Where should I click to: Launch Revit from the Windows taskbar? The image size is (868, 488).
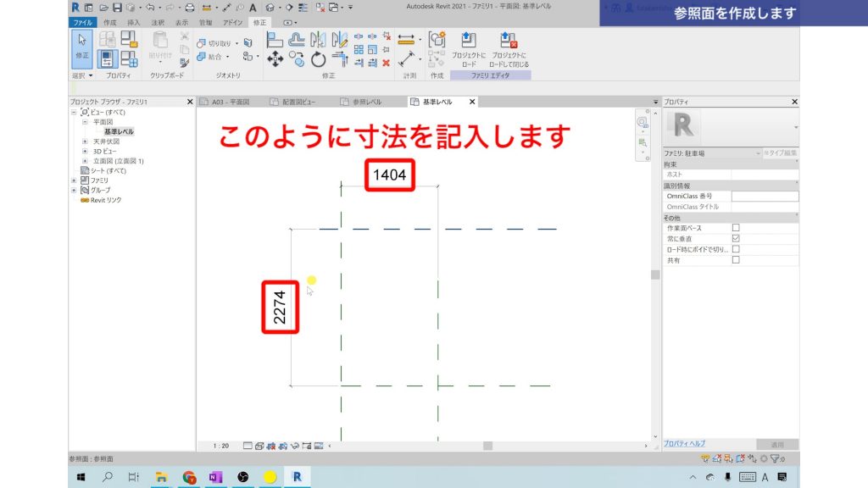click(296, 477)
